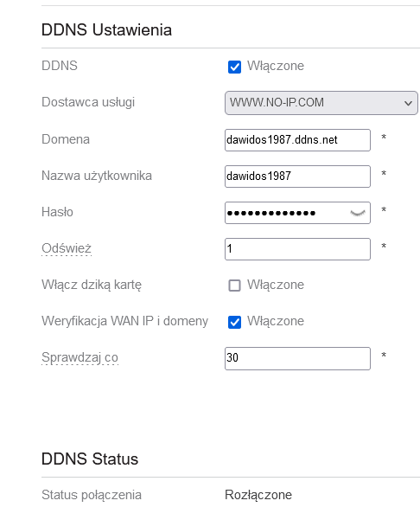Enable the Włącz dziką kartę checkbox
This screenshot has width=420, height=507.
coord(234,286)
